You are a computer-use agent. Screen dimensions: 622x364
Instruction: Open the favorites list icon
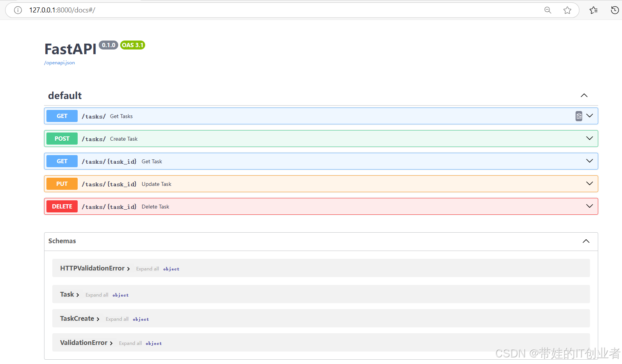(594, 10)
